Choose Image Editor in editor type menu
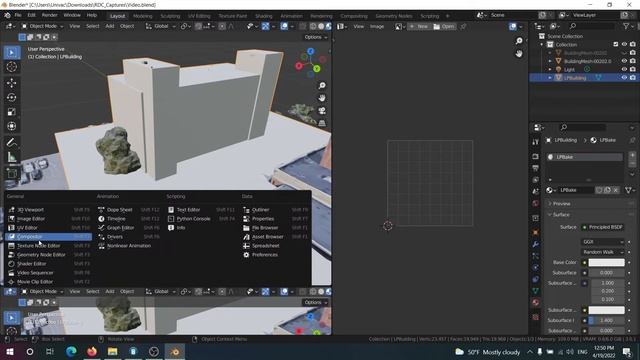The image size is (640, 360). coord(49,218)
